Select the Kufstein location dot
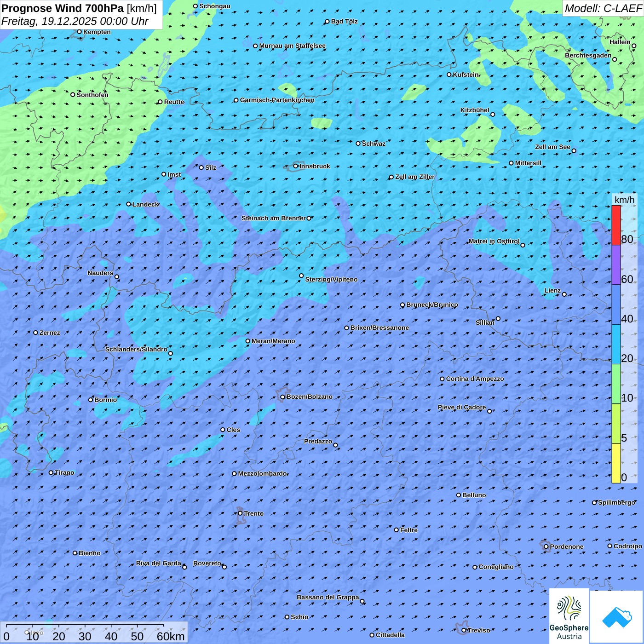 coord(449,75)
